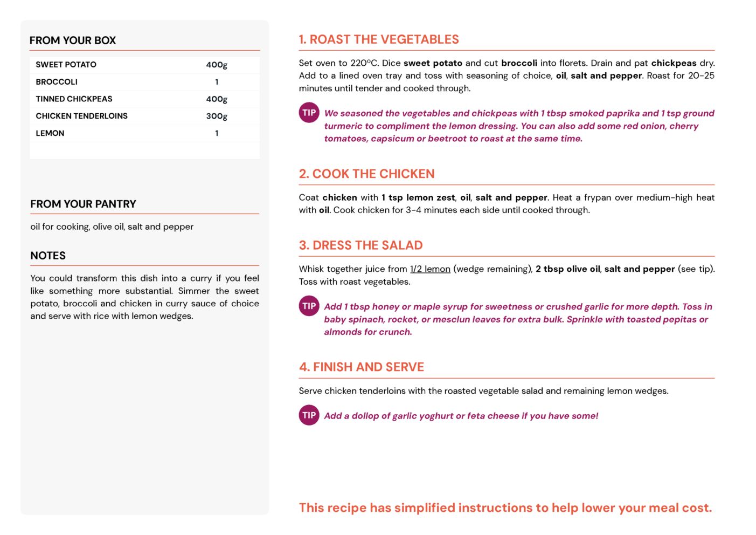Click the underlined 1/2 lemon text

(x=430, y=269)
